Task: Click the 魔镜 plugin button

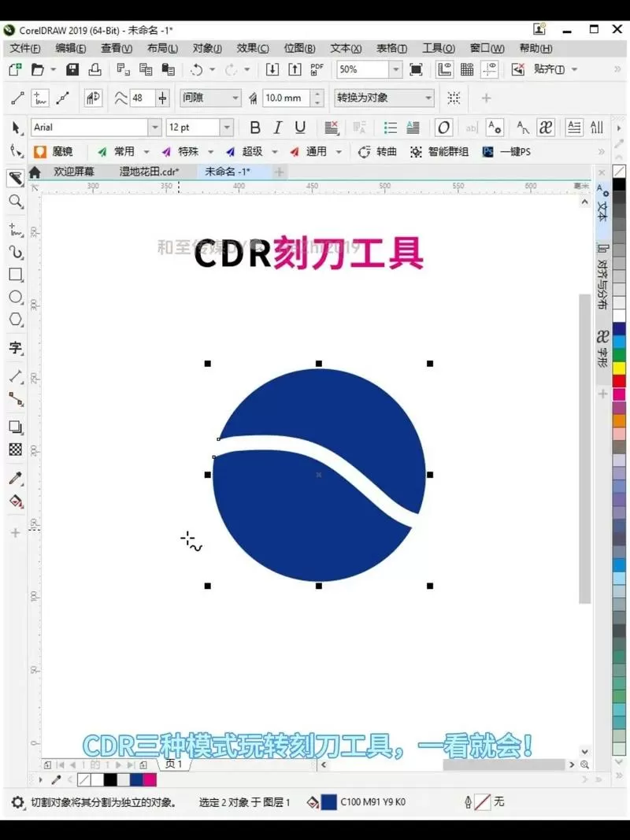Action: point(54,152)
